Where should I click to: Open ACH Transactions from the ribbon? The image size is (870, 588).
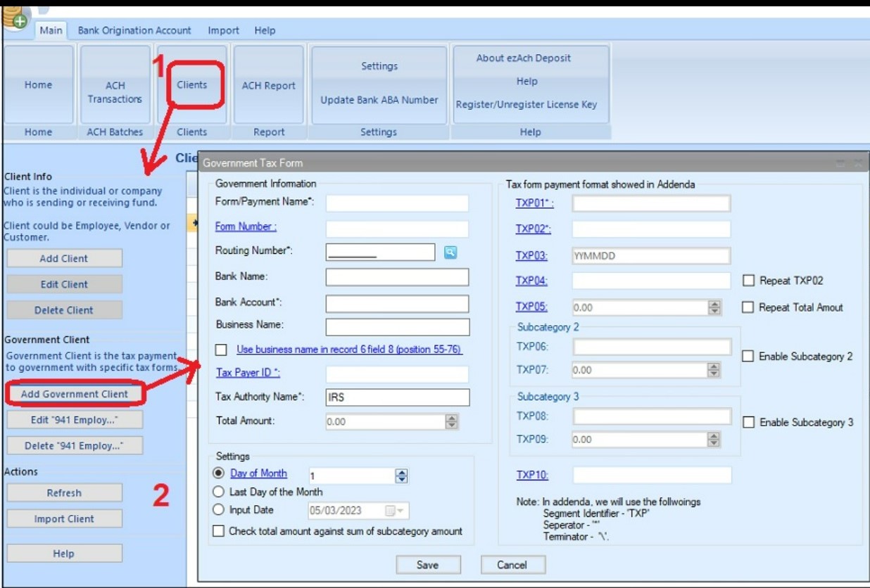coord(115,86)
